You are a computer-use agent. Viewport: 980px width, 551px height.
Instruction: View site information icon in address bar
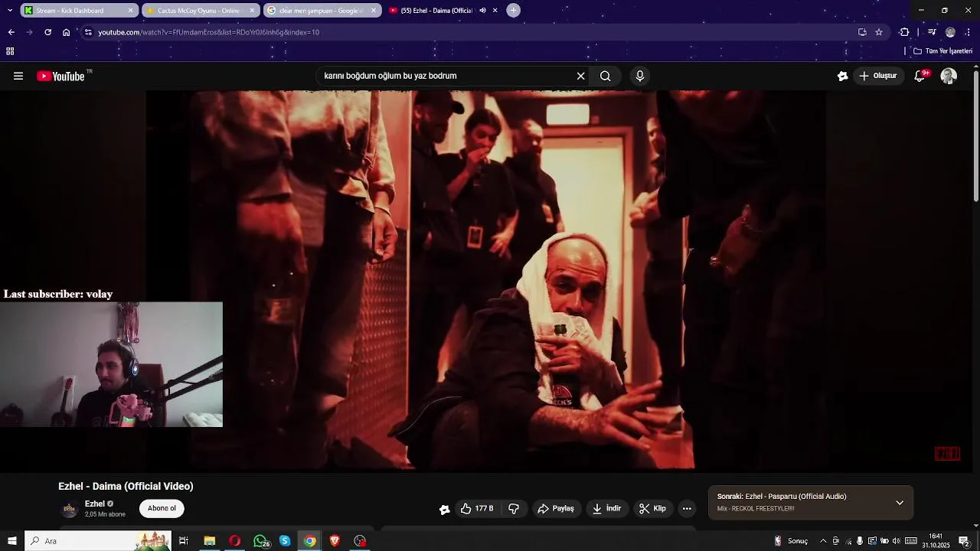88,32
